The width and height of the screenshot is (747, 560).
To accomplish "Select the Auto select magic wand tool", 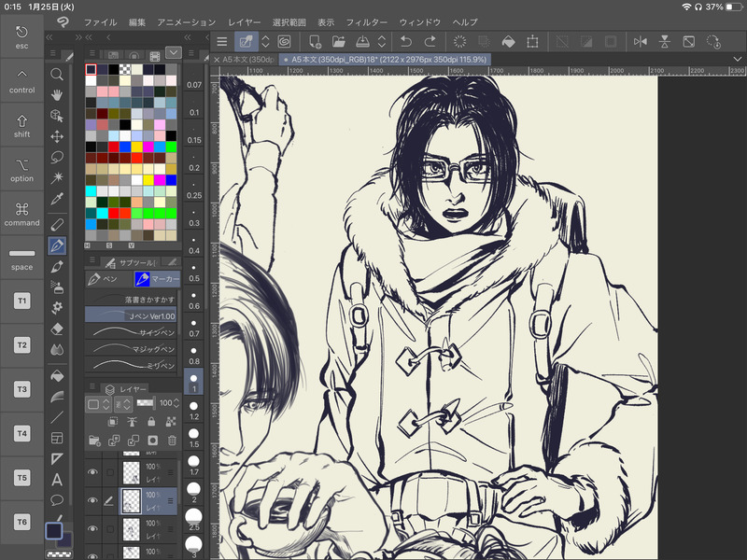I will coord(57,177).
